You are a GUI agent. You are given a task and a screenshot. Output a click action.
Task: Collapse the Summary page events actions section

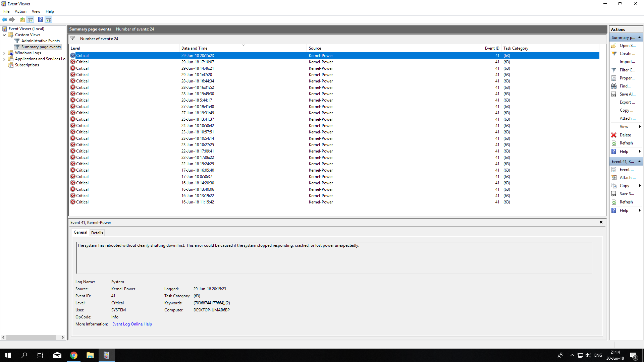[639, 38]
